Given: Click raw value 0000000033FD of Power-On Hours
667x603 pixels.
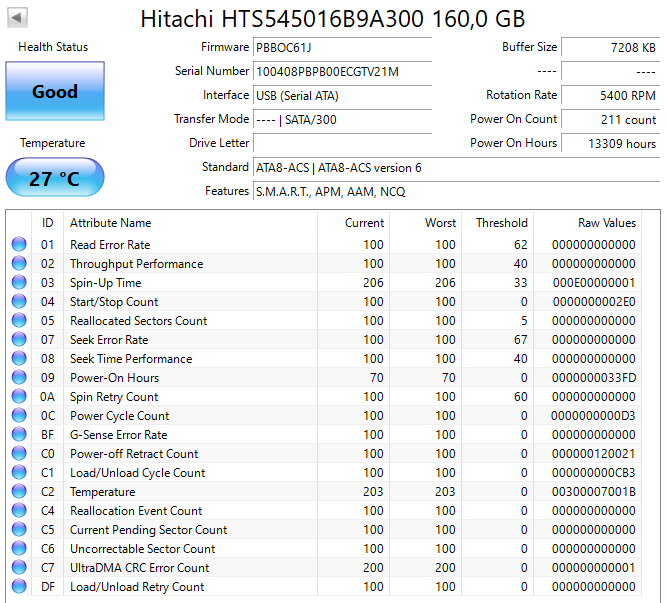Looking at the screenshot, I should 594,378.
